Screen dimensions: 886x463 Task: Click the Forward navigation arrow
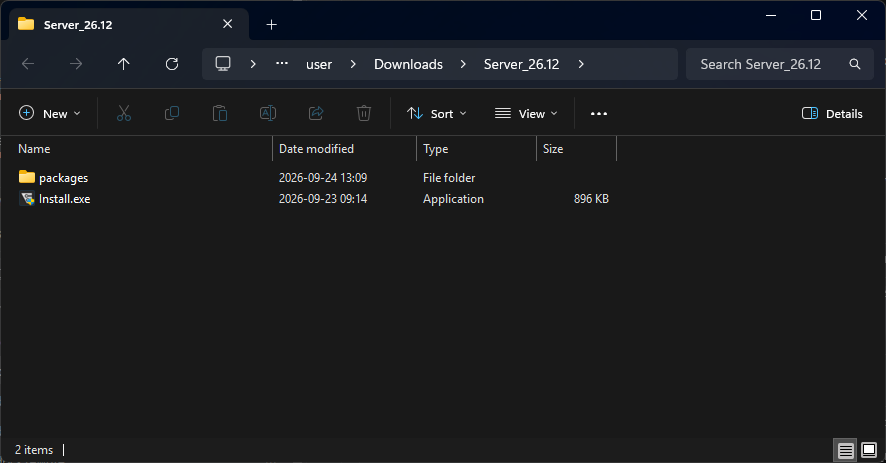click(76, 64)
